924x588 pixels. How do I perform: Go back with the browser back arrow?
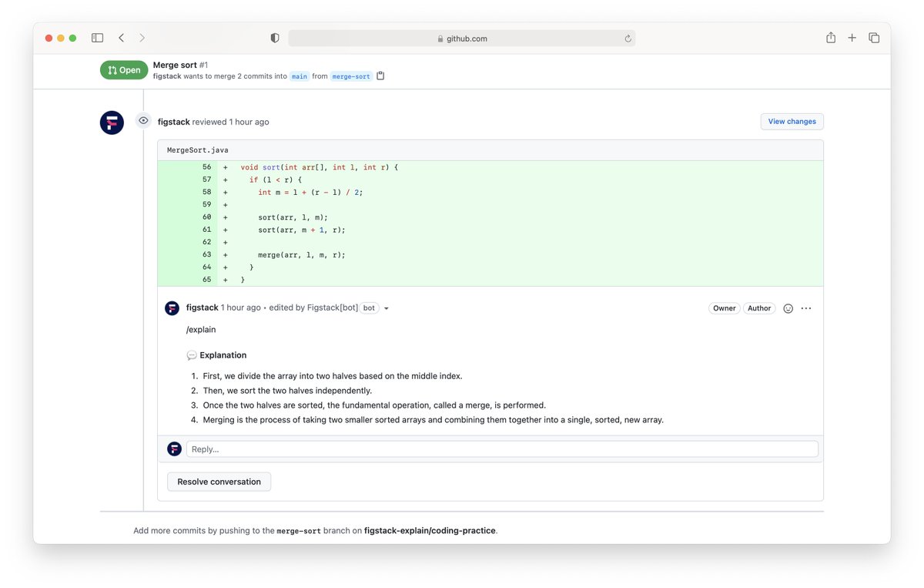[122, 38]
